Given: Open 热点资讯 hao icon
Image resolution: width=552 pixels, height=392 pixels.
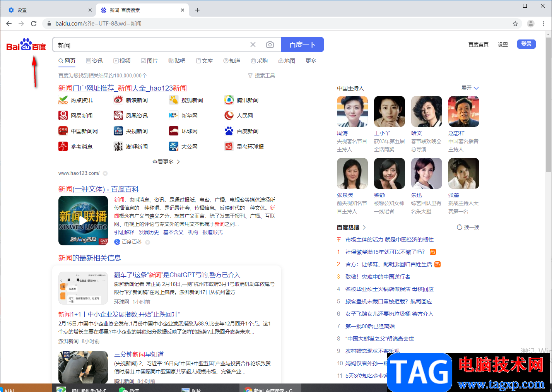Looking at the screenshot, I should coord(63,100).
